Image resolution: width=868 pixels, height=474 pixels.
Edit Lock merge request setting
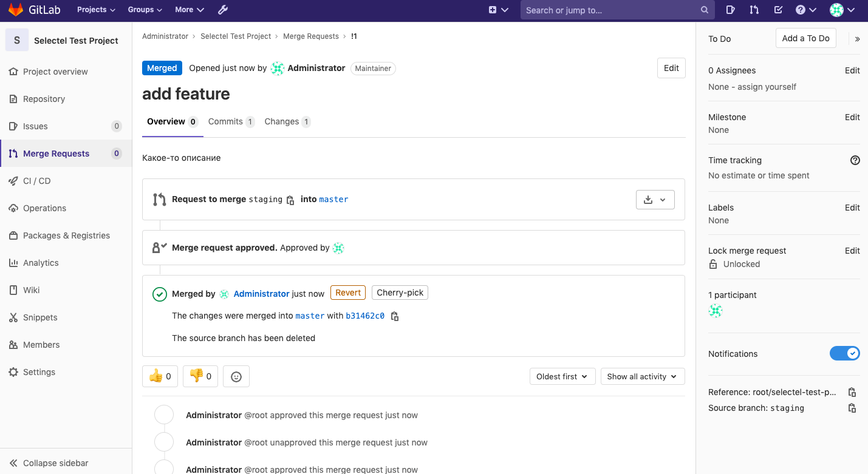coord(852,251)
